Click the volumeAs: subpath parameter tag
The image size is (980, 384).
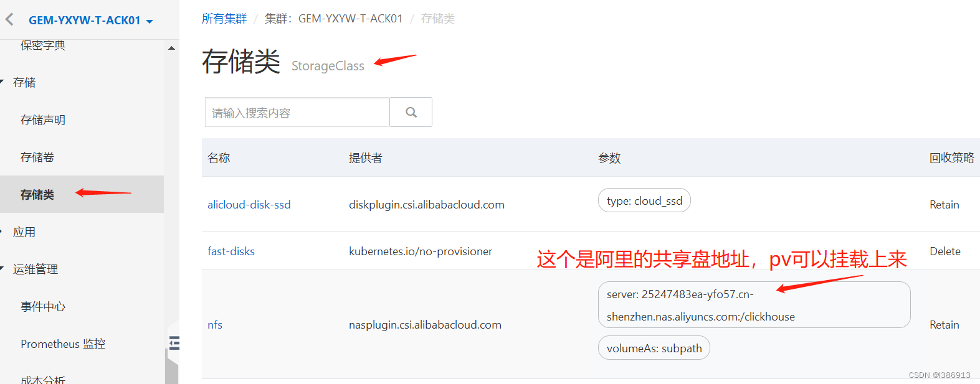pos(654,348)
